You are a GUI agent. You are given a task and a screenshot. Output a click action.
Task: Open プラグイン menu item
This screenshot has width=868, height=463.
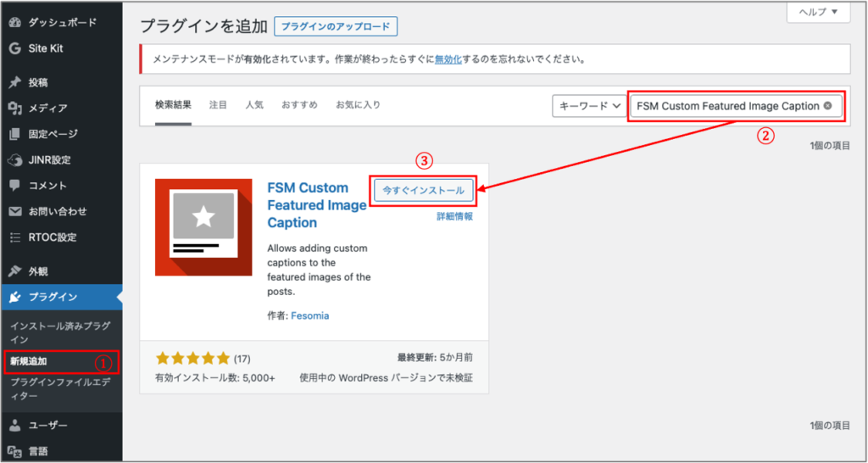[x=62, y=298]
